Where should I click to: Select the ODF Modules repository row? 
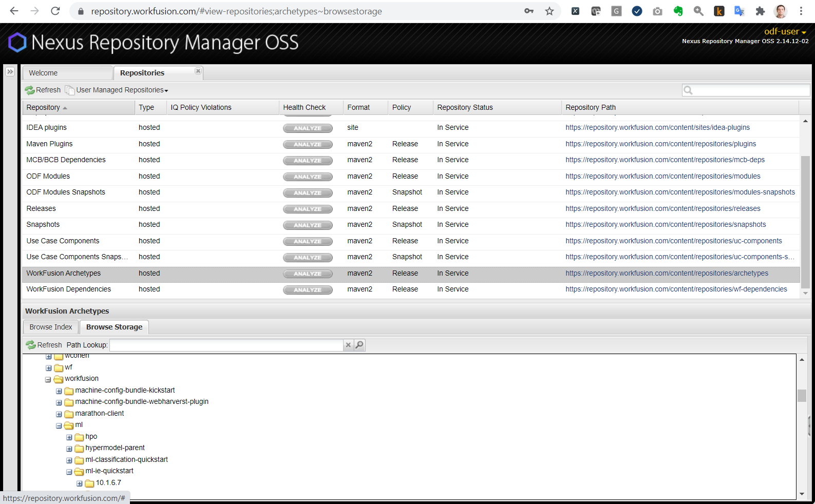click(411, 177)
